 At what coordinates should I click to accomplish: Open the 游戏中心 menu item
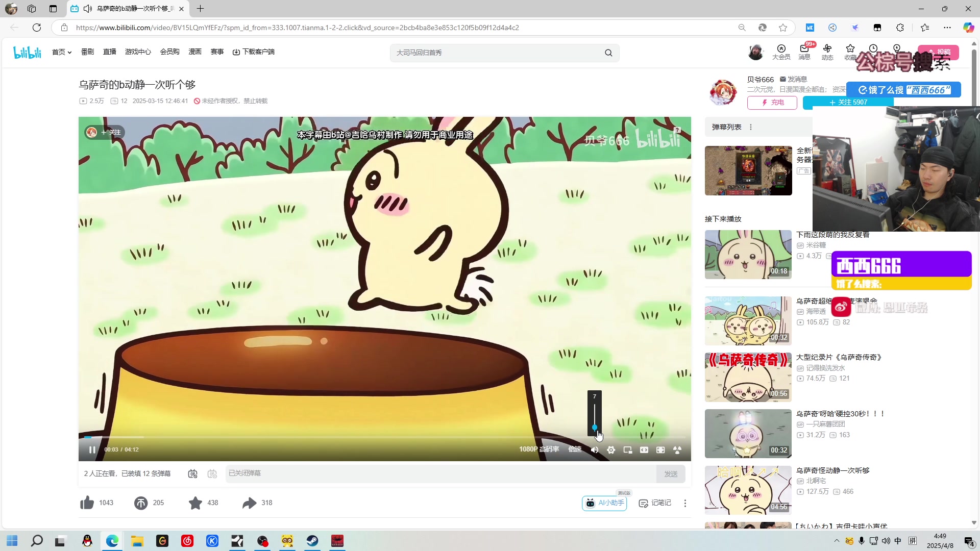click(138, 52)
